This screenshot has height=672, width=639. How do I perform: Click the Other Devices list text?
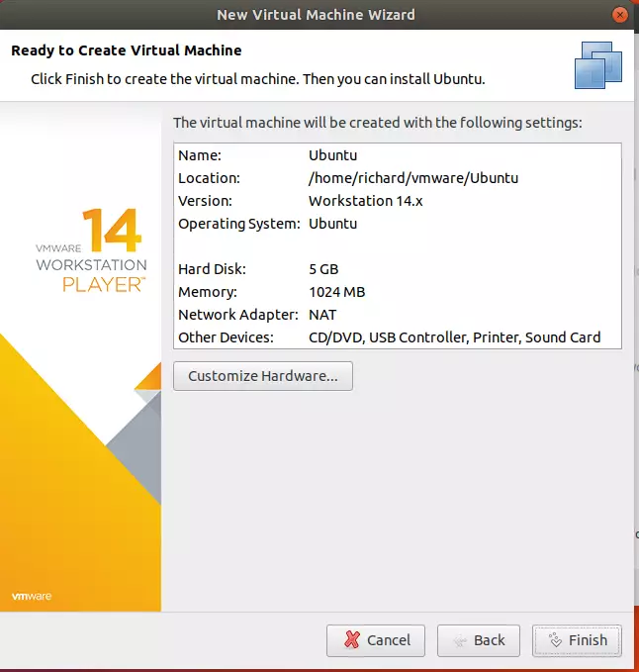click(454, 337)
